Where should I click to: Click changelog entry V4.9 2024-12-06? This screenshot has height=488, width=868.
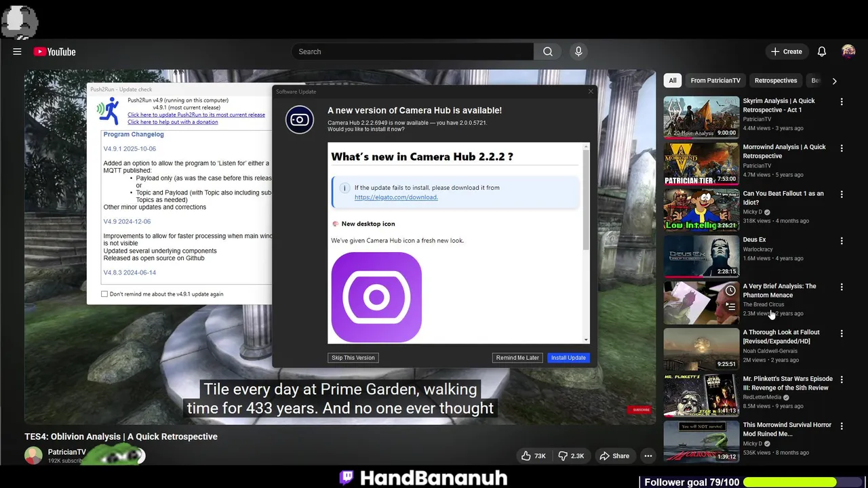coord(127,222)
